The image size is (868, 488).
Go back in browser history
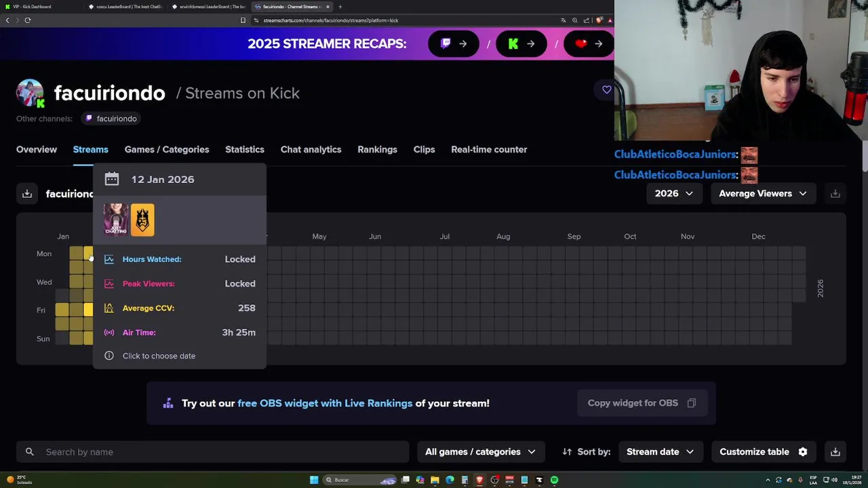(x=7, y=20)
